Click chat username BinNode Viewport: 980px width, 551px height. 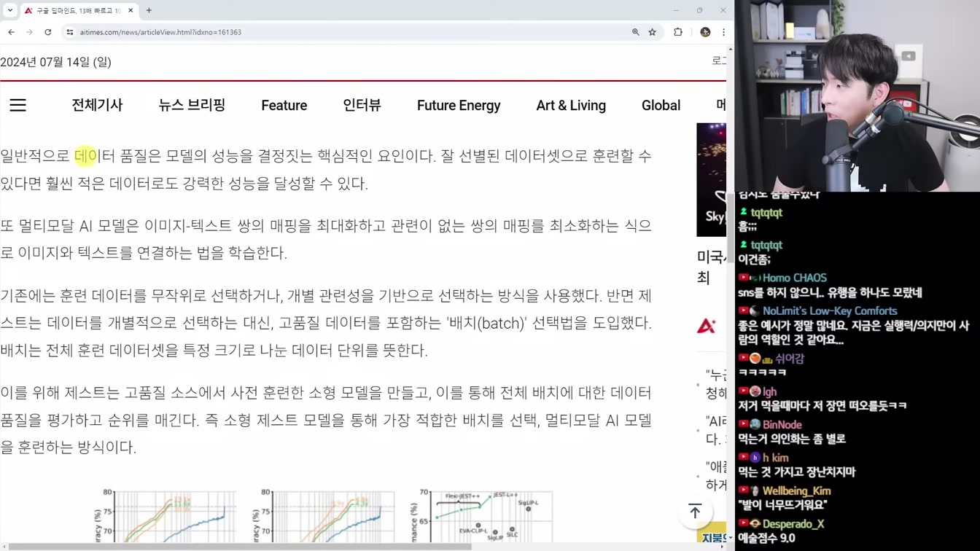click(x=782, y=424)
